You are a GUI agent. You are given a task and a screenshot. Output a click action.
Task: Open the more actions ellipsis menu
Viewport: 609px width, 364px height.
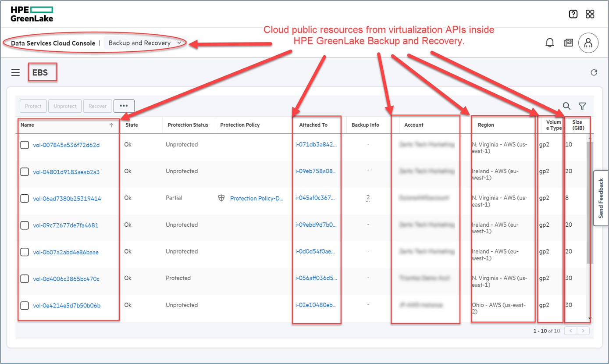(124, 106)
